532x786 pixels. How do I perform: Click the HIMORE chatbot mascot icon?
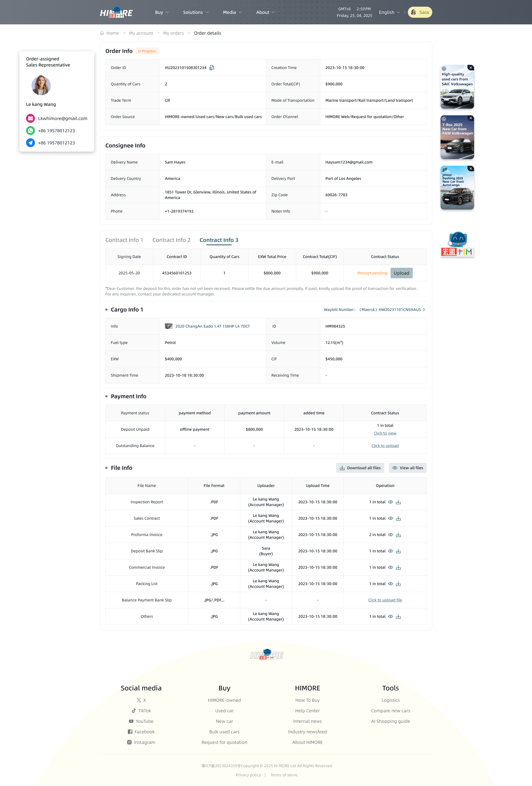pyautogui.click(x=457, y=244)
